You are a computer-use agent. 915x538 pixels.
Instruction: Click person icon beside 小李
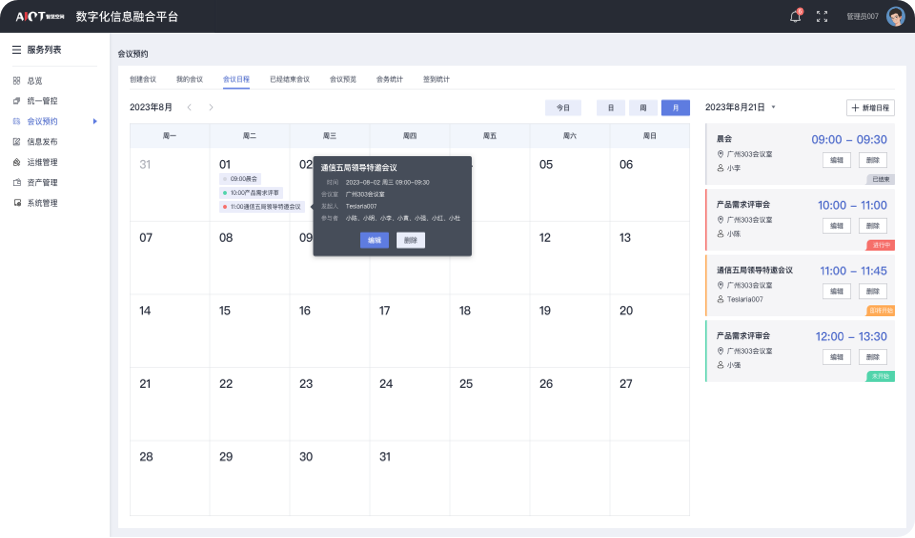pyautogui.click(x=720, y=168)
